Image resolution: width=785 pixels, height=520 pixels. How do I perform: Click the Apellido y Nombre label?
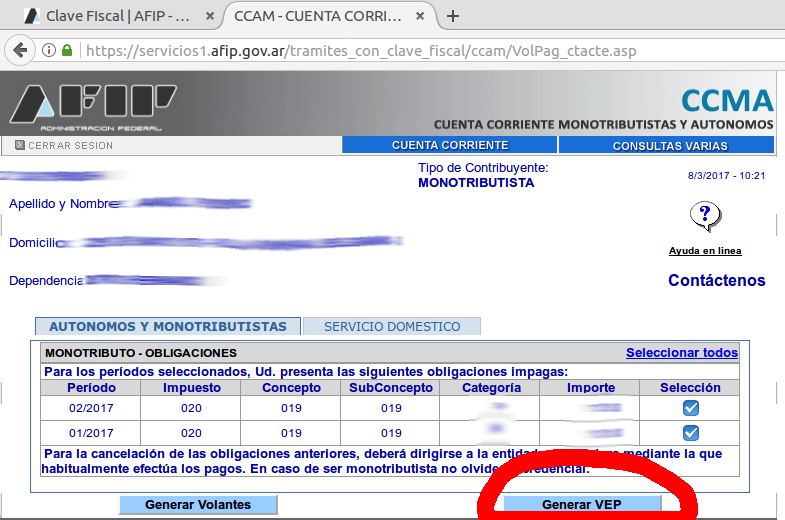click(64, 204)
